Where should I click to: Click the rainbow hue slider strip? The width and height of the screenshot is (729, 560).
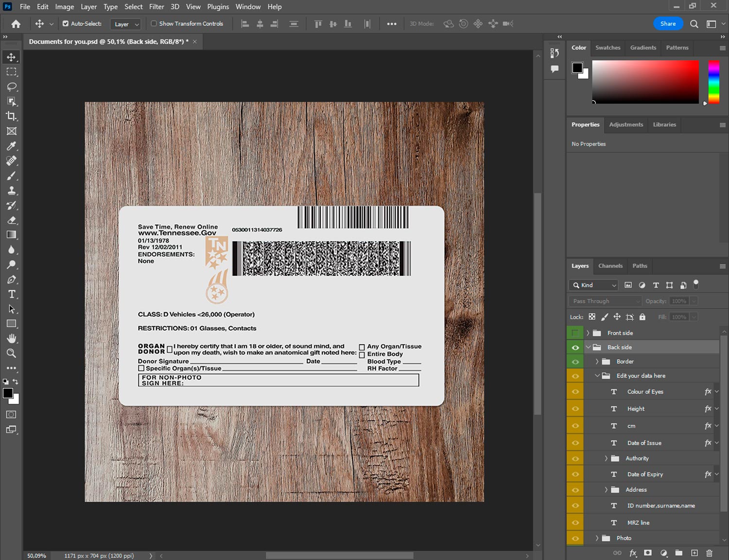pyautogui.click(x=713, y=82)
